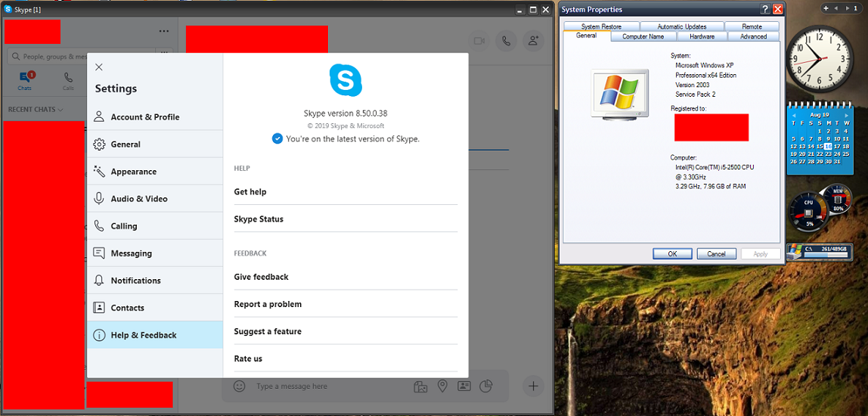Open the emoji picker in the message bar
This screenshot has width=868, height=416.
239,386
